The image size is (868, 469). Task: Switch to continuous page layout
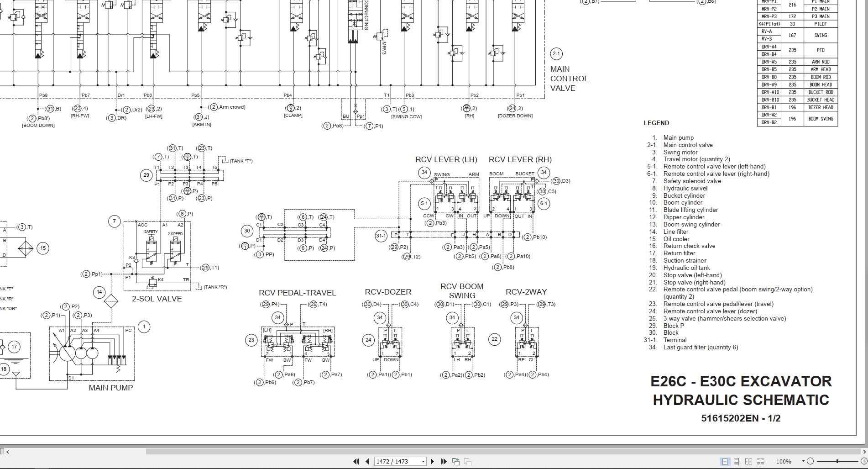tap(737, 461)
